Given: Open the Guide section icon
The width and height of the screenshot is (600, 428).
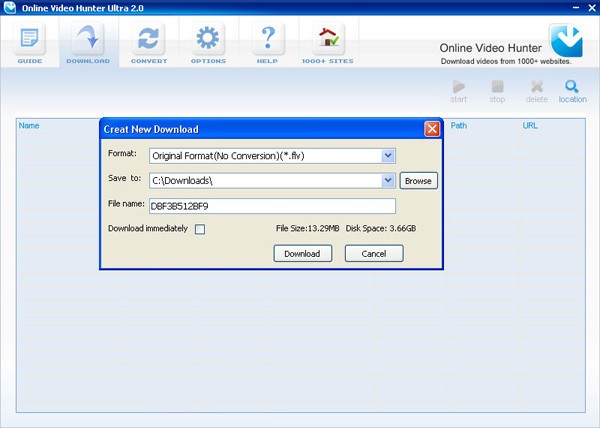Looking at the screenshot, I should (29, 39).
